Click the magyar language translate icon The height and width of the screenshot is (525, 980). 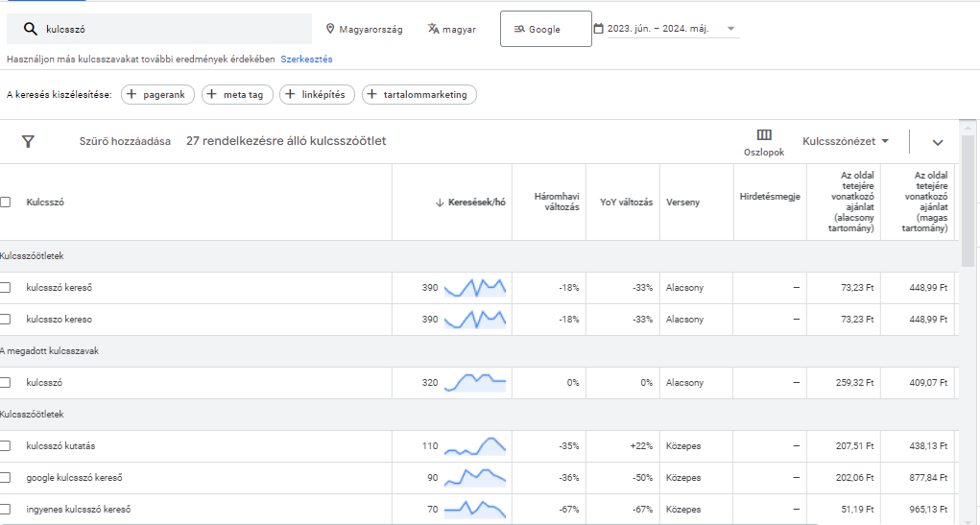tap(433, 29)
